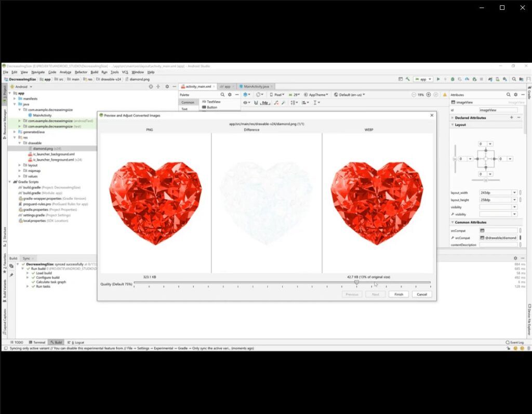Open the Android project view dropdown
The height and width of the screenshot is (414, 532).
pos(21,87)
